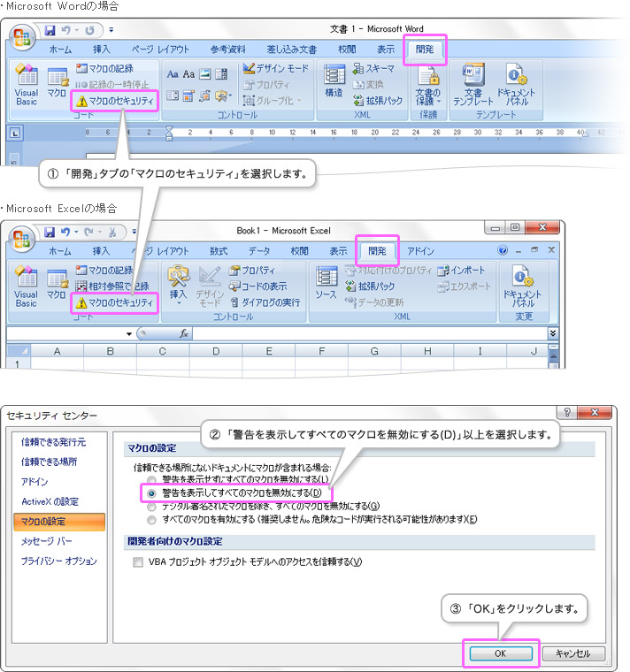Select 信頼できる場所 in security center sidebar

[x=50, y=461]
